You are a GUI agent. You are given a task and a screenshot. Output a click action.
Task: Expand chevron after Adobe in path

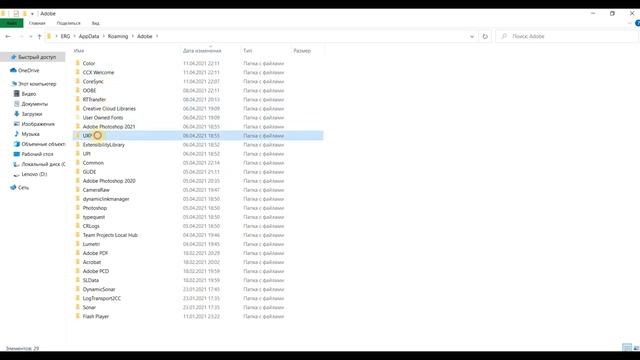click(x=157, y=36)
